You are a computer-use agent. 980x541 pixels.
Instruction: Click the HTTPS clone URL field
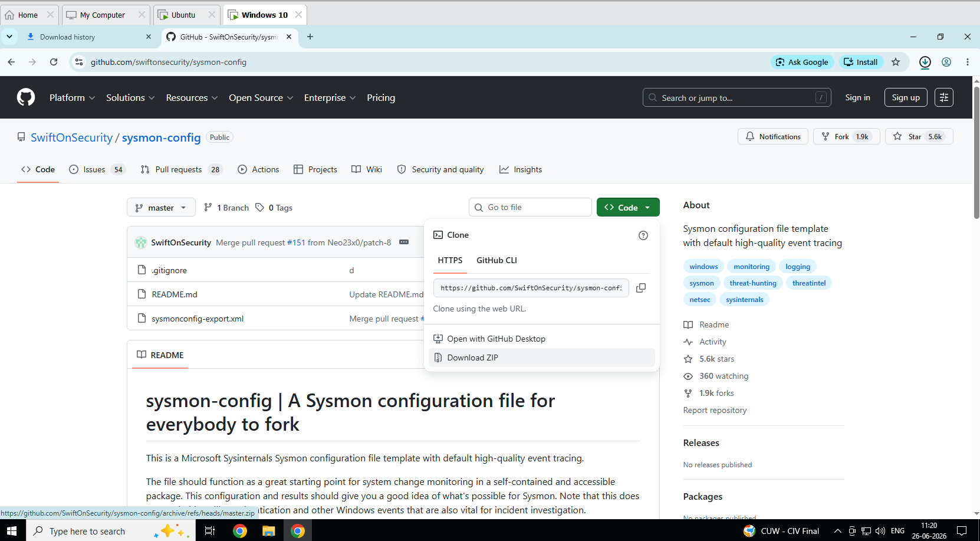pyautogui.click(x=531, y=288)
